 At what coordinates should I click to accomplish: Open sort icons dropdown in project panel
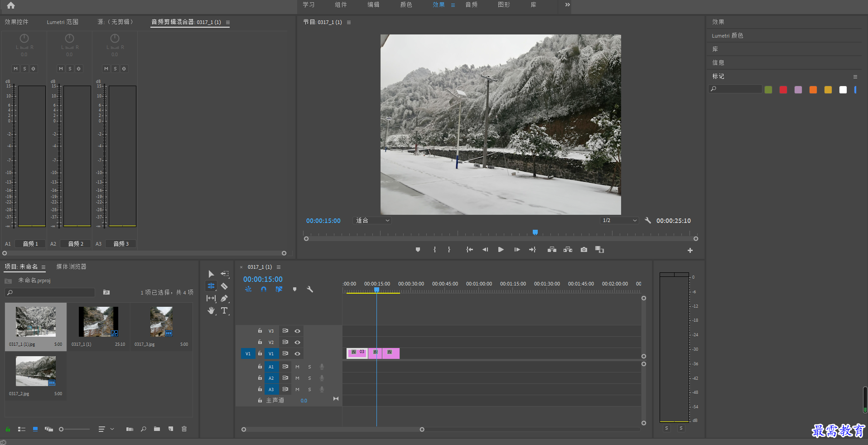click(x=106, y=429)
